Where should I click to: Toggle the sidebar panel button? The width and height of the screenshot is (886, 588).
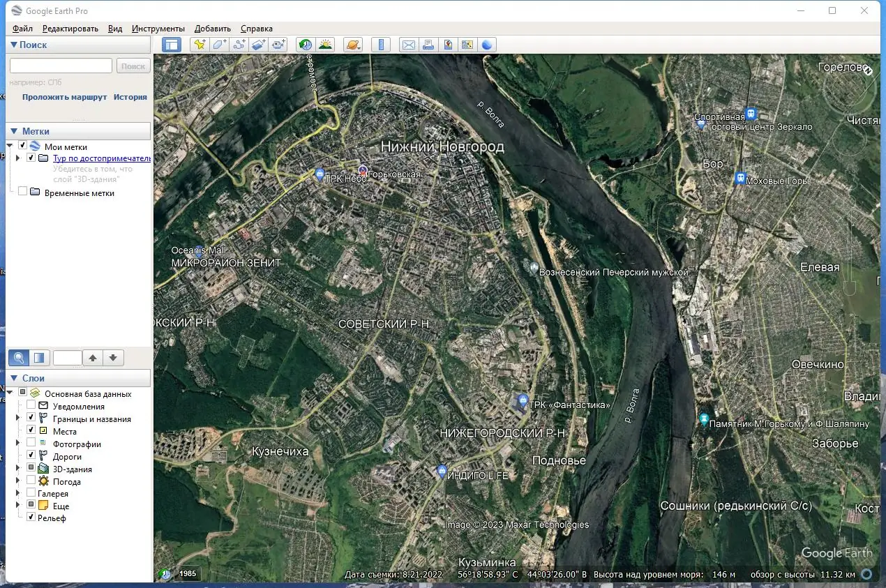coord(171,45)
